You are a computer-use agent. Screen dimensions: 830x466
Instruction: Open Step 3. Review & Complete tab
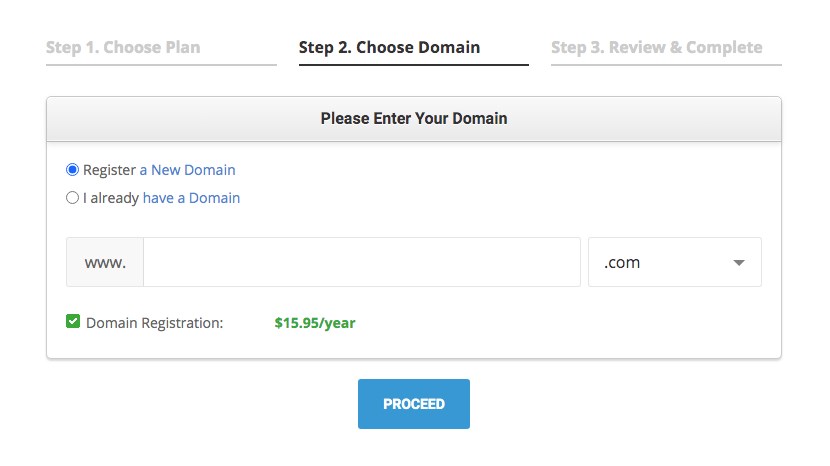coord(656,47)
